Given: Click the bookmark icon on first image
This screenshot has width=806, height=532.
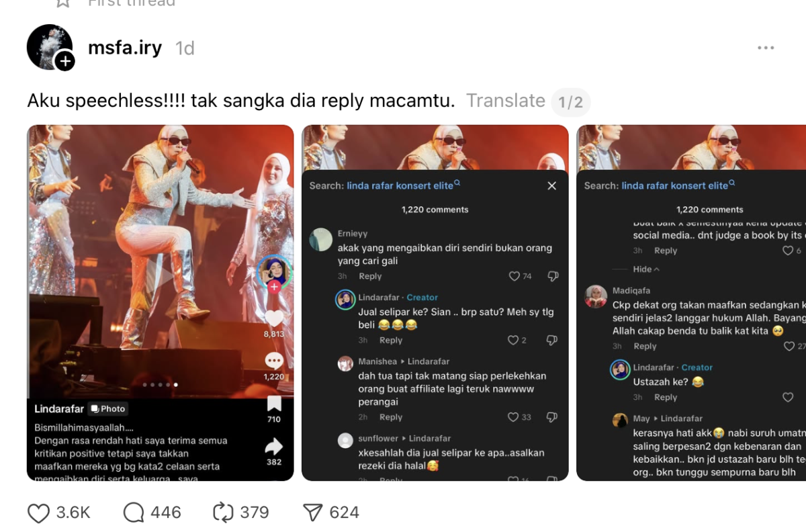Looking at the screenshot, I should 274,404.
